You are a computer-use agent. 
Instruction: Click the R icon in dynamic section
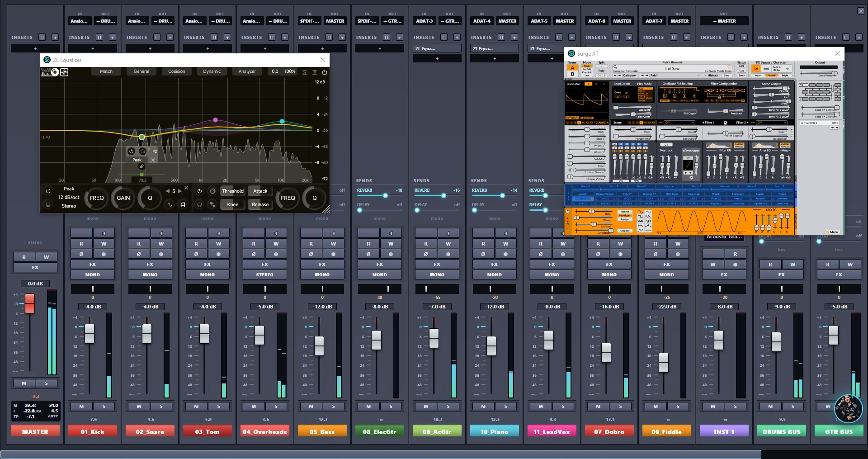coord(212,191)
